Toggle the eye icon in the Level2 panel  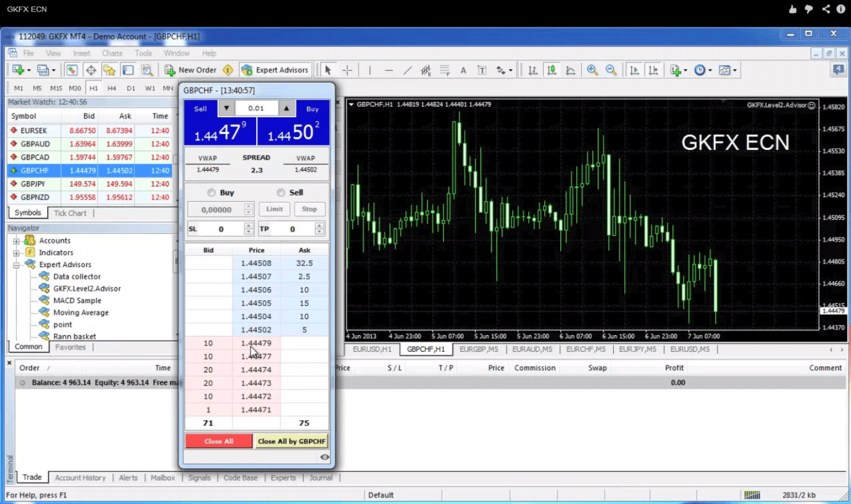[324, 457]
